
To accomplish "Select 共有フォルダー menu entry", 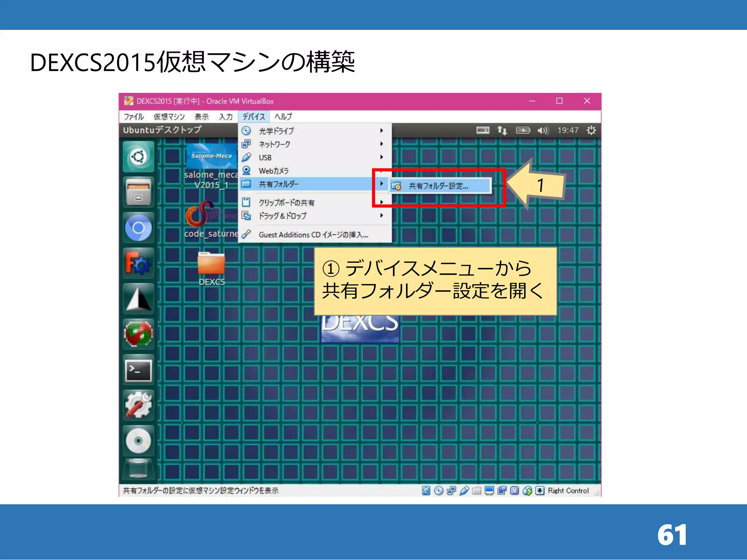I will [315, 184].
